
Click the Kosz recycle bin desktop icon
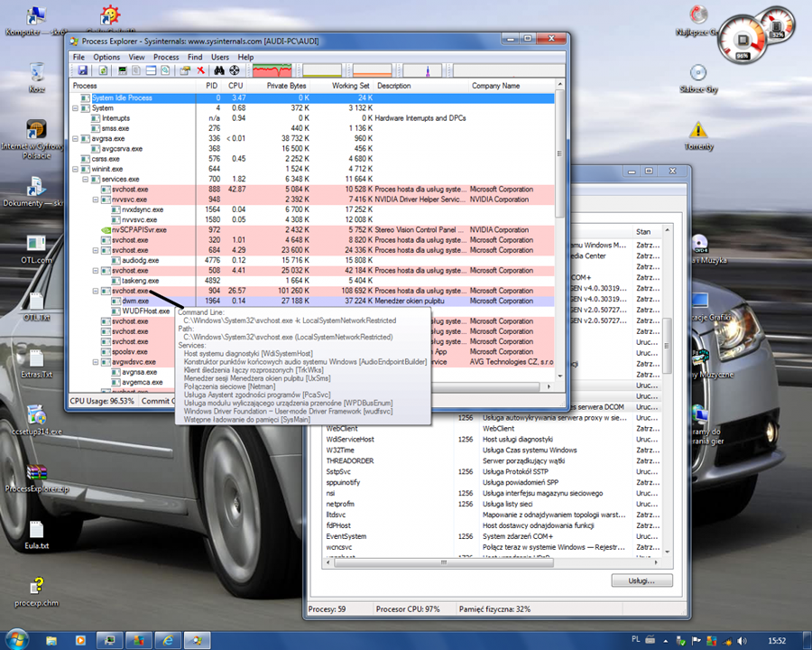(37, 78)
